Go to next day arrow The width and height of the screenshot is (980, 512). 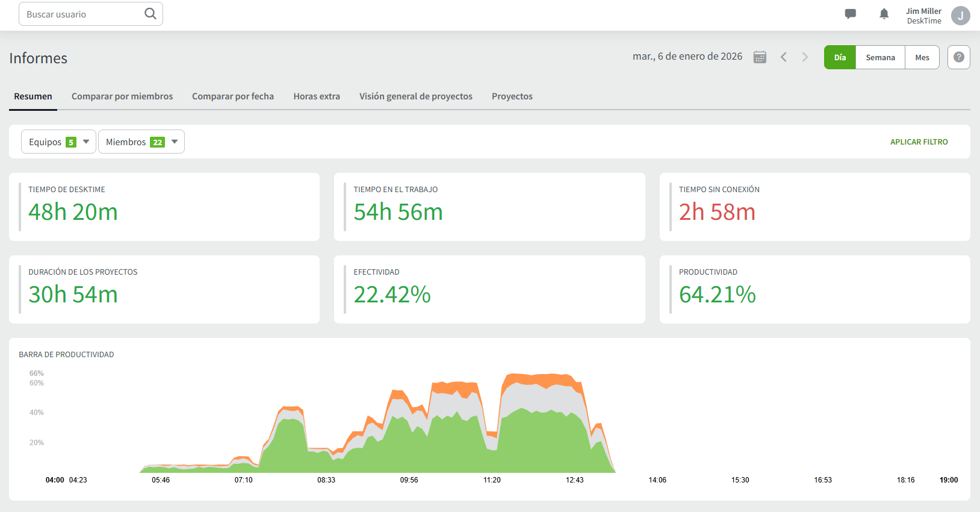tap(805, 57)
